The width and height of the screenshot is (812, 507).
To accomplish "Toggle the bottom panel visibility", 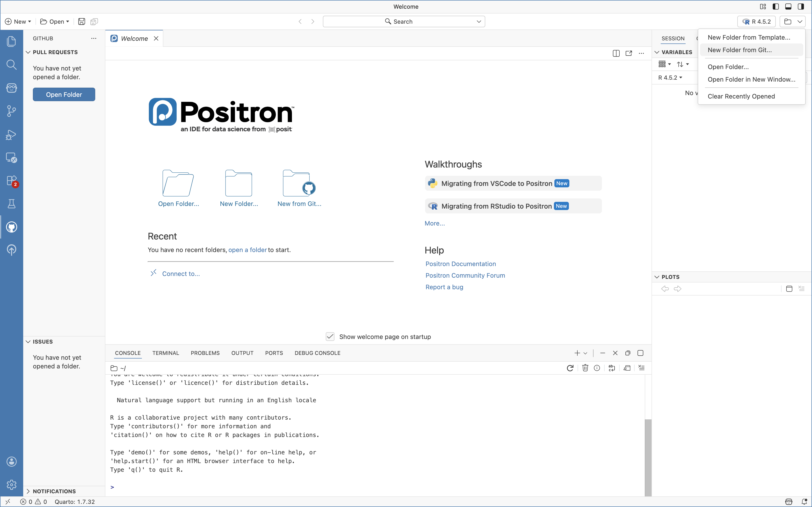I will [788, 6].
